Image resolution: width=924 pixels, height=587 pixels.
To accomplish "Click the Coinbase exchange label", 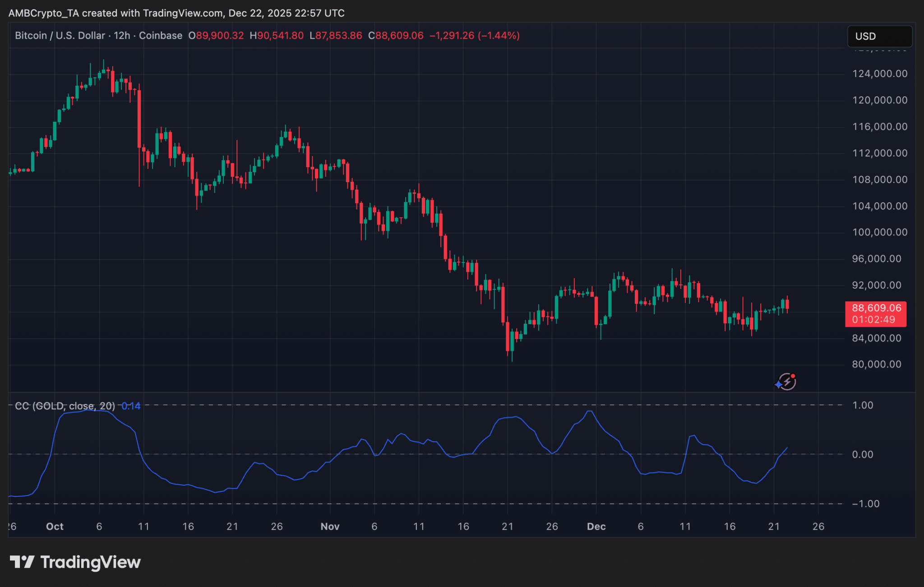I will tap(160, 36).
